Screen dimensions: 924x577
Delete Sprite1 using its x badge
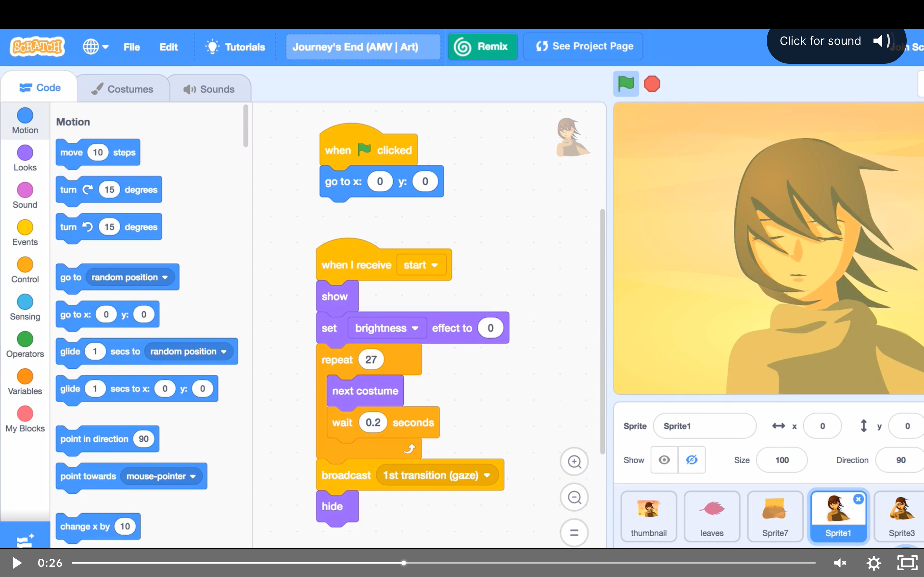click(x=858, y=499)
